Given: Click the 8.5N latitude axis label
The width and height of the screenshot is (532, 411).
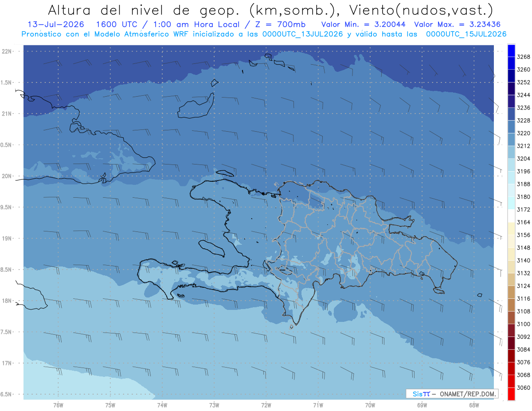Looking at the screenshot, I should [x=6, y=270].
